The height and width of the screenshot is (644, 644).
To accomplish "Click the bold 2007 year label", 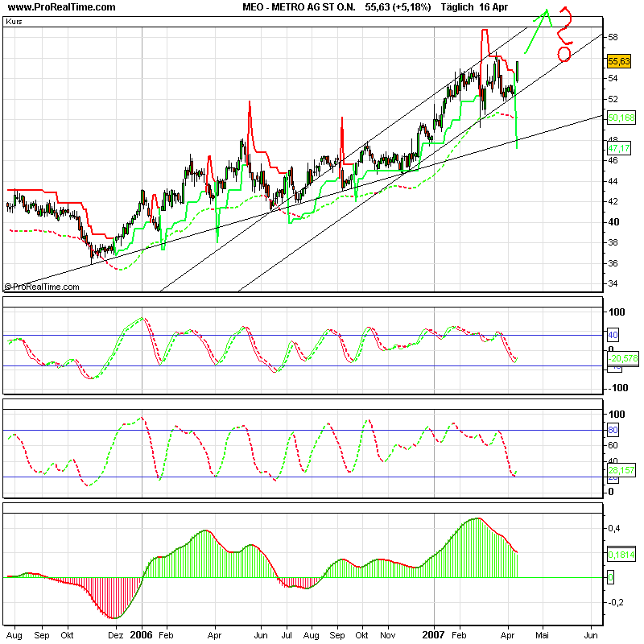I will pyautogui.click(x=433, y=635).
